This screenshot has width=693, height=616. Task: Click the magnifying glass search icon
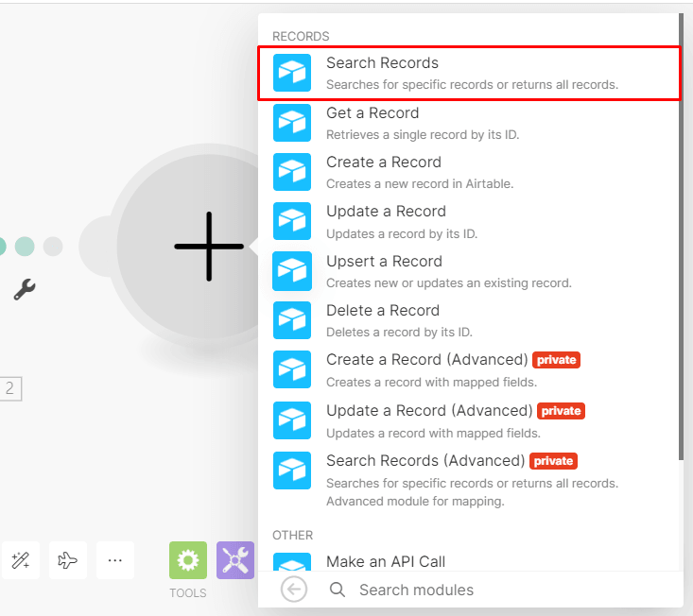tap(338, 590)
